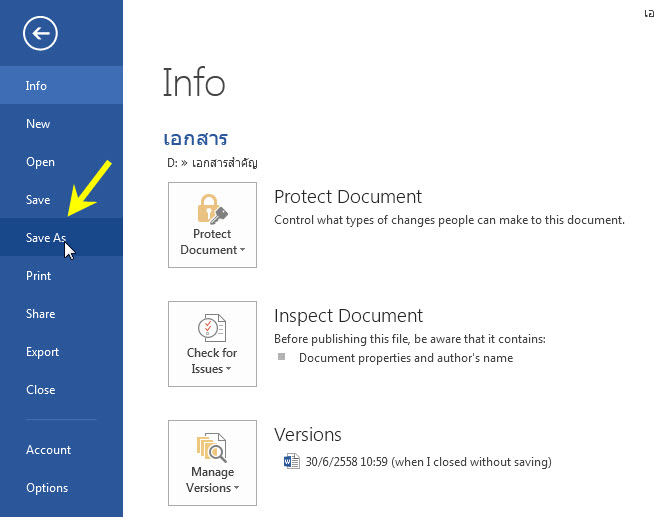Click the padlock and key Protect Document icon
The image size is (654, 517).
pos(212,209)
